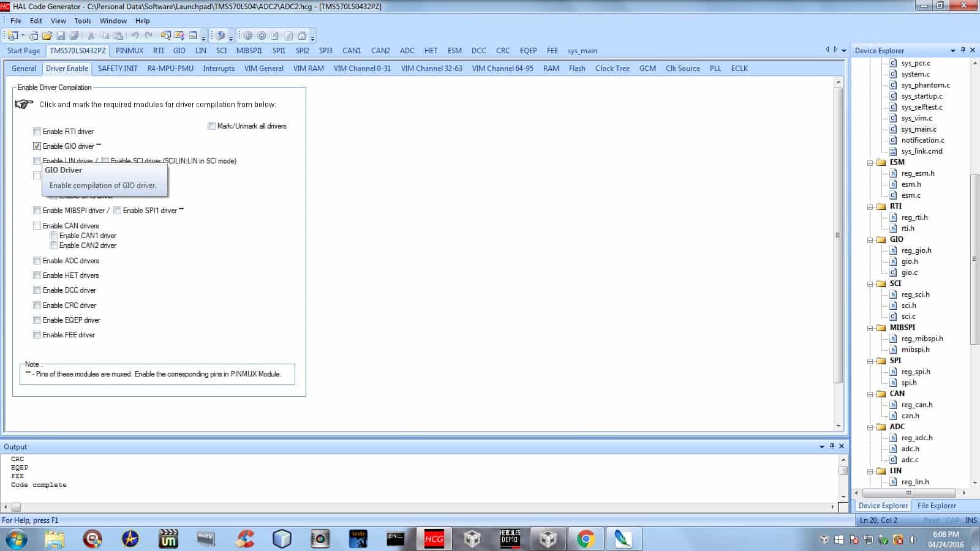Collapse the ADC folder in Device Explorer
The width and height of the screenshot is (980, 551).
tap(870, 427)
